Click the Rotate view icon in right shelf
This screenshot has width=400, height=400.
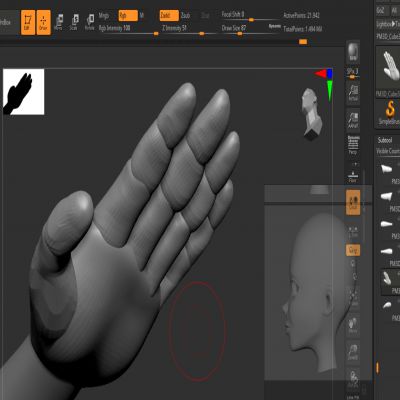353,379
